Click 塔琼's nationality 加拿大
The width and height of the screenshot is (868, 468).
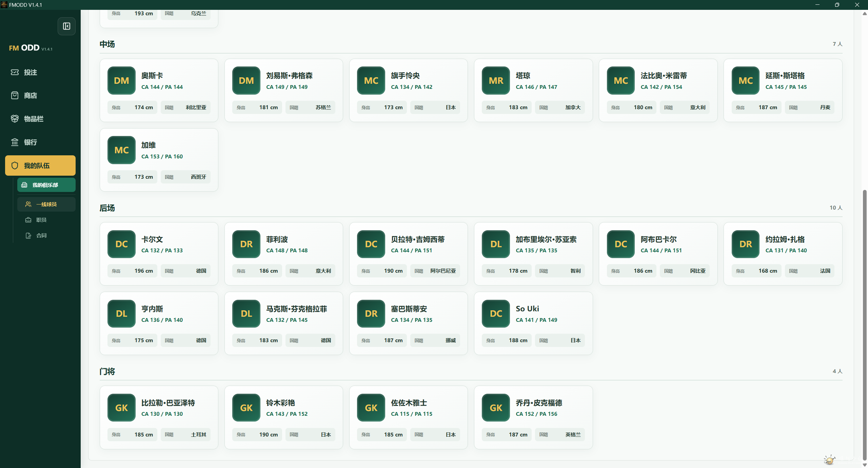click(573, 108)
